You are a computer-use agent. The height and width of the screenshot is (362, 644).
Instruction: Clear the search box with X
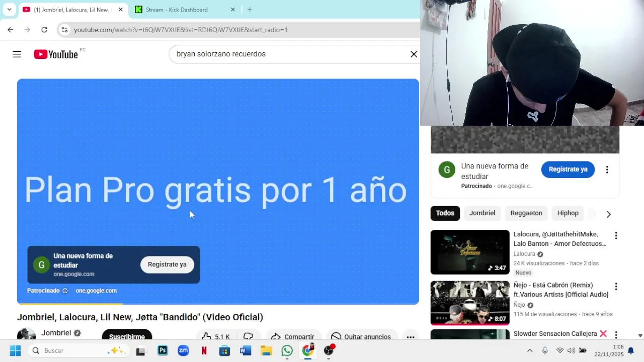[x=414, y=54]
